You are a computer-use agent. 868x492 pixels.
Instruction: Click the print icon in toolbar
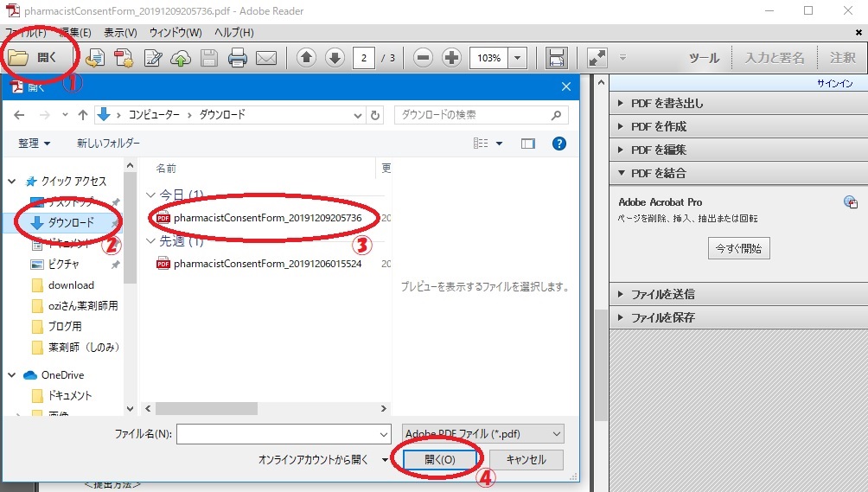click(238, 58)
